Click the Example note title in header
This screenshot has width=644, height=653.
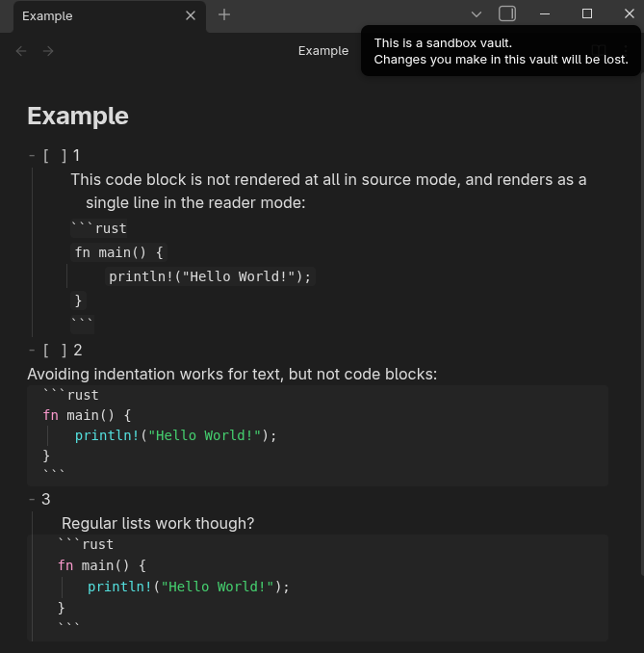322,51
